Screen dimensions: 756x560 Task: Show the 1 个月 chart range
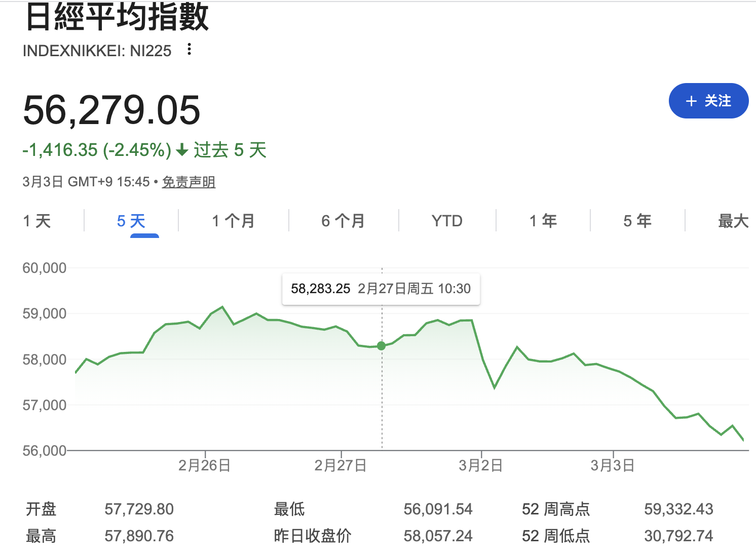point(233,221)
